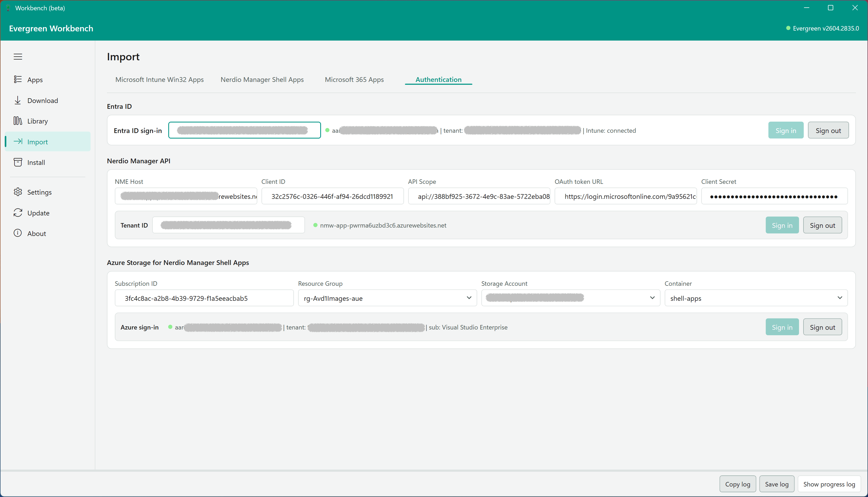Open the Microsoft 365 Apps tab
The height and width of the screenshot is (497, 868).
point(354,80)
